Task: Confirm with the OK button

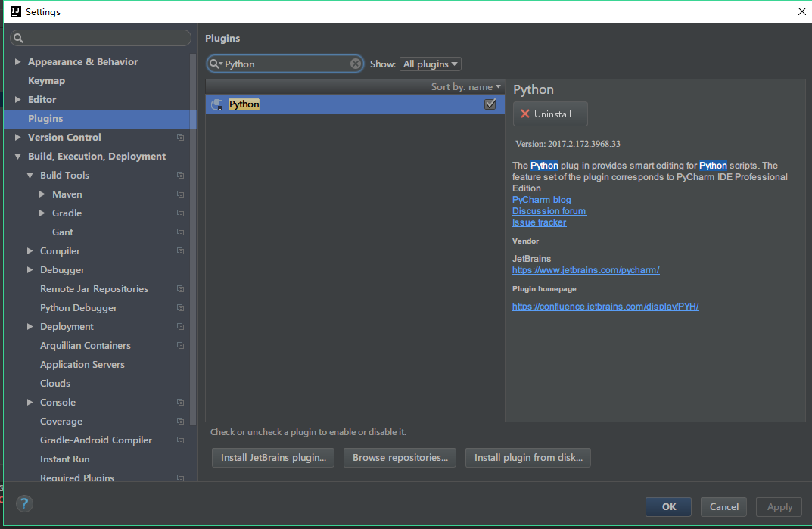Action: pos(668,507)
